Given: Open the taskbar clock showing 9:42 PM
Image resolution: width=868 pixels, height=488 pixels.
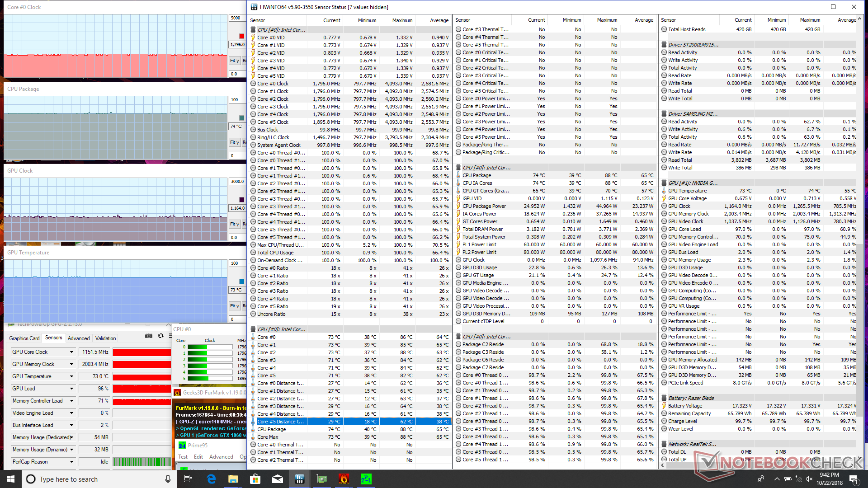Looking at the screenshot, I should tap(829, 479).
